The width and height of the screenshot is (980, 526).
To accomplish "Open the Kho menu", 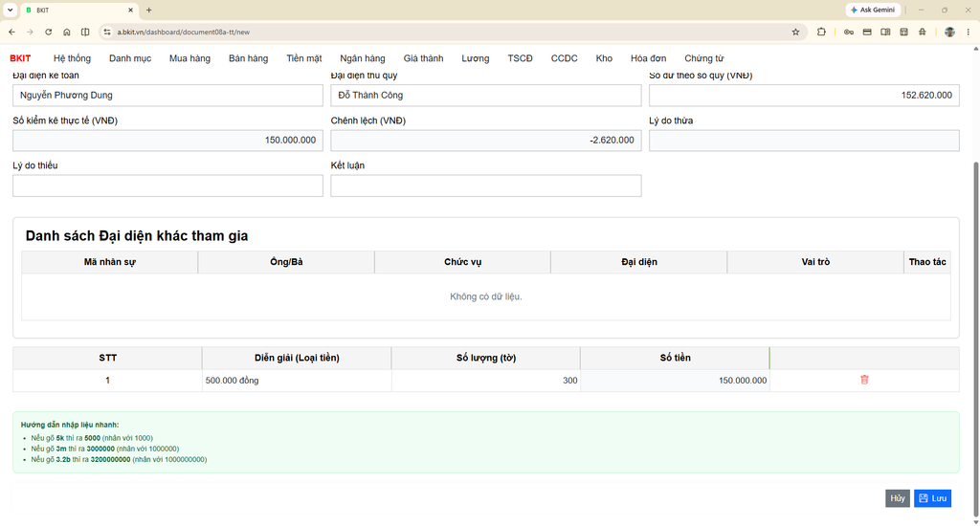I will (604, 58).
